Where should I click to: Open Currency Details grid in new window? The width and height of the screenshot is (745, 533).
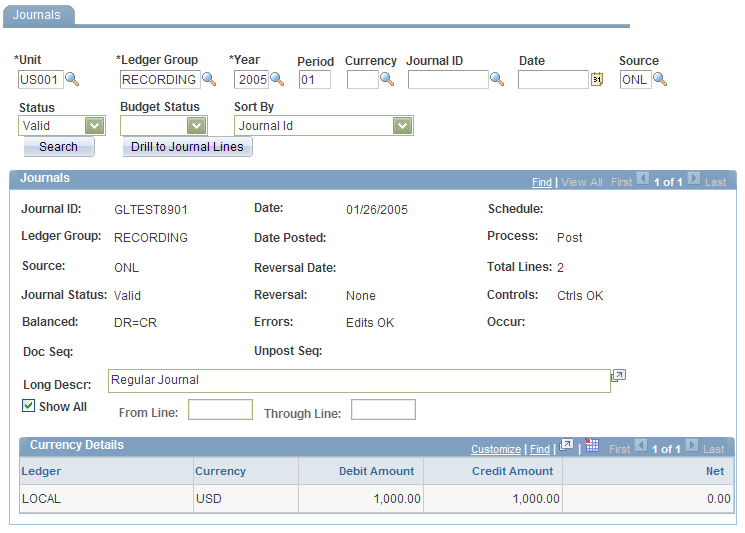(x=566, y=446)
